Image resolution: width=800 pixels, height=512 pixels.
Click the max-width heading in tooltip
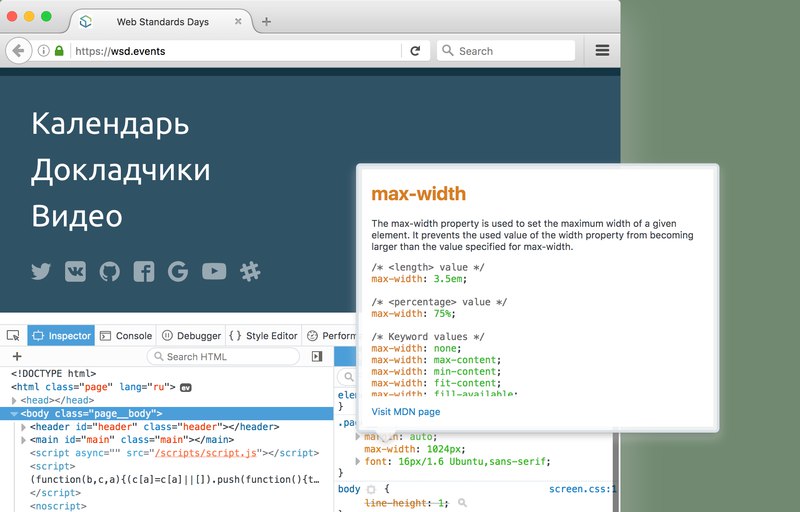pos(418,194)
